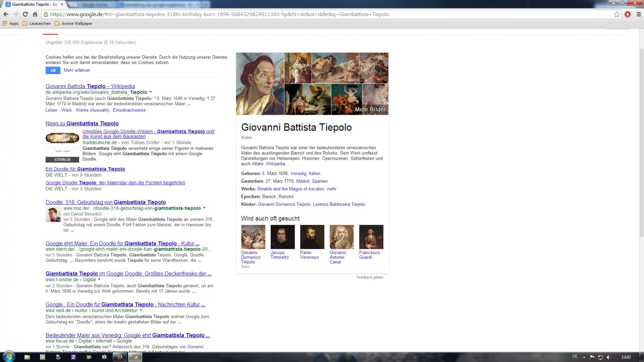Expand the www.welt.de result dropdown arrow
The image size is (644, 362).
(141, 310)
